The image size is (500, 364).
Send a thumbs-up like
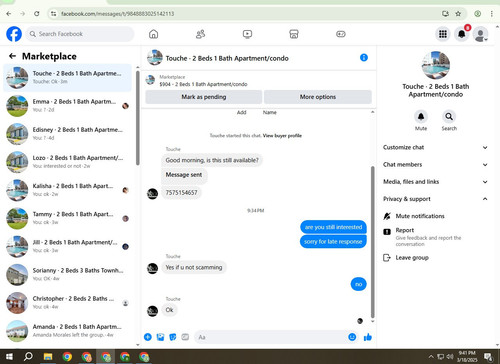pyautogui.click(x=368, y=337)
